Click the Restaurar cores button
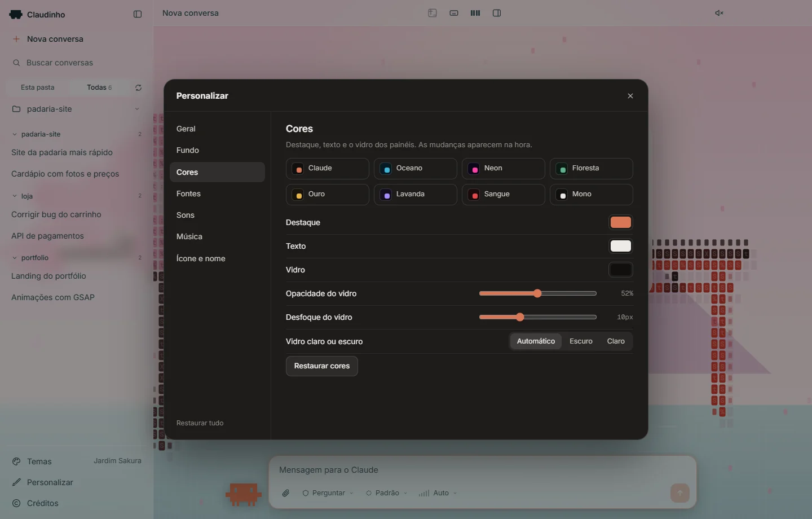 click(322, 366)
